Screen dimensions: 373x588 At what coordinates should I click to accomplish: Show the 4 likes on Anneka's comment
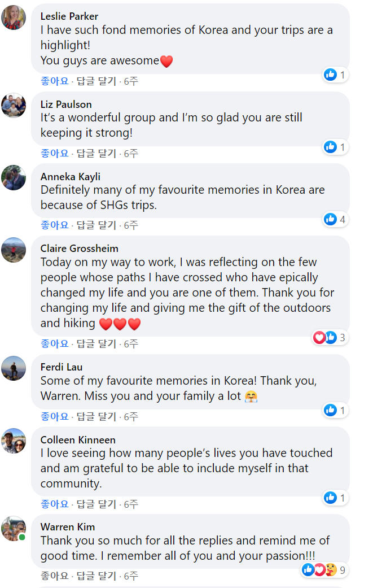coord(335,219)
